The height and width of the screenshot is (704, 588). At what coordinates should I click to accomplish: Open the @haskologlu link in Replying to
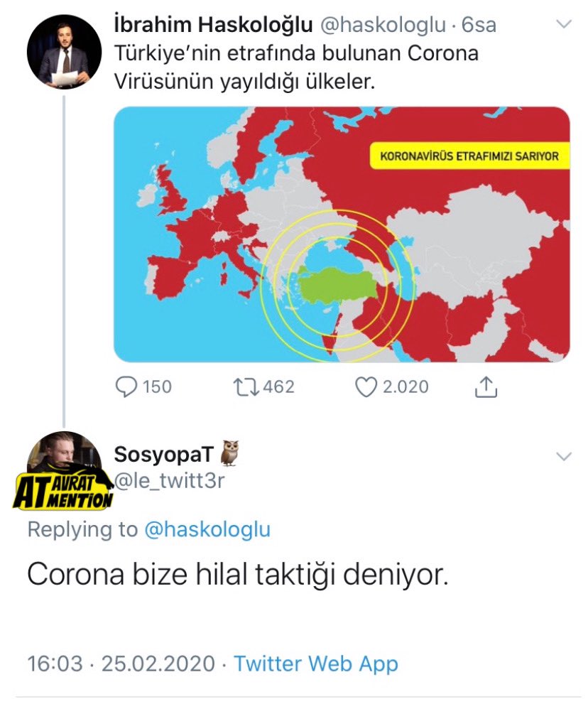click(207, 529)
